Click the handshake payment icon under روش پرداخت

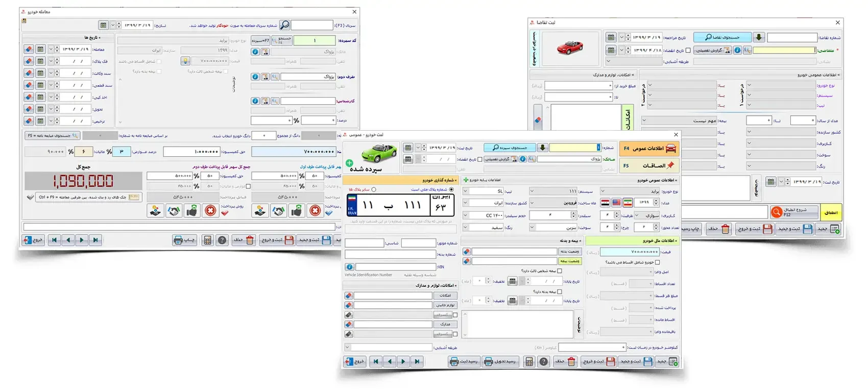(x=174, y=210)
